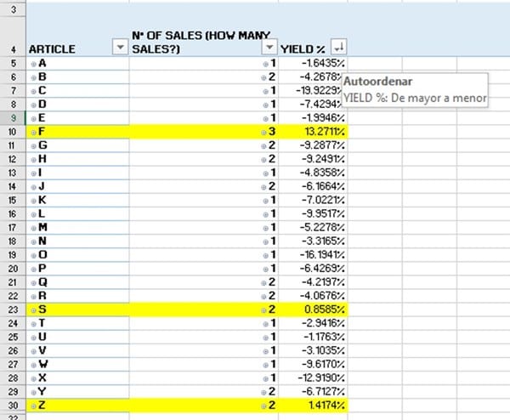Click the ARTICLE header cell label
Screen dimensions: 510x420
tap(53, 48)
